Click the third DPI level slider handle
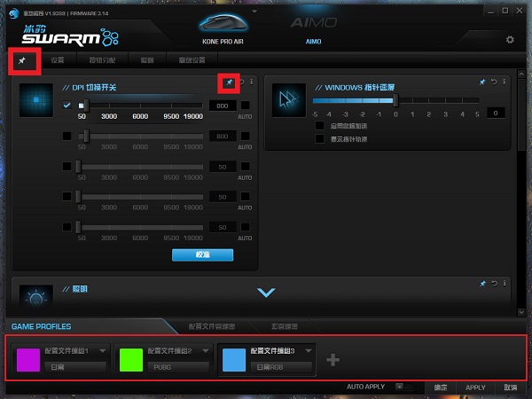The image size is (532, 399). click(x=78, y=167)
